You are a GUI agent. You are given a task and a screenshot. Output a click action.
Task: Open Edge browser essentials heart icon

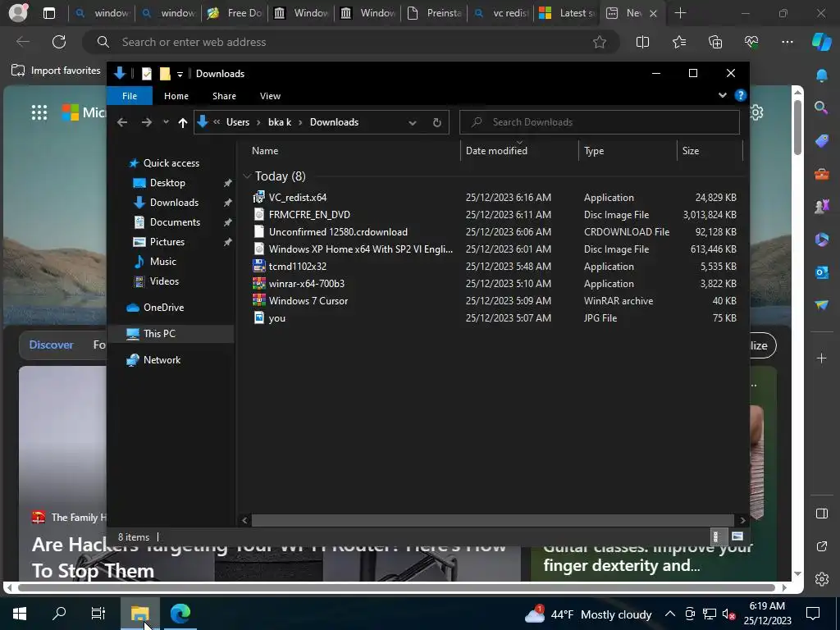(x=751, y=42)
